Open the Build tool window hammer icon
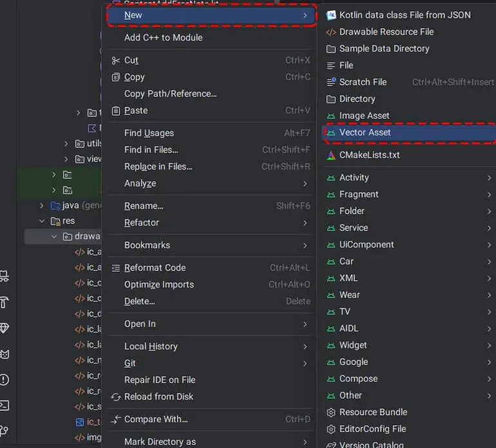The width and height of the screenshot is (496, 448). tap(5, 302)
